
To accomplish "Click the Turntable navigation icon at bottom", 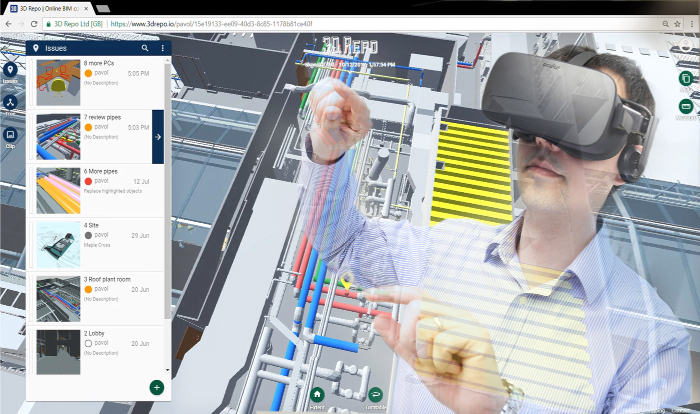I will [375, 395].
